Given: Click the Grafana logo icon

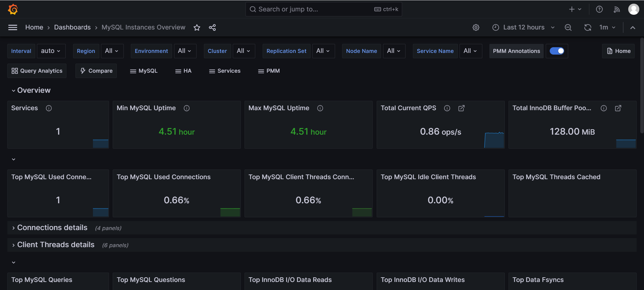Looking at the screenshot, I should (13, 9).
